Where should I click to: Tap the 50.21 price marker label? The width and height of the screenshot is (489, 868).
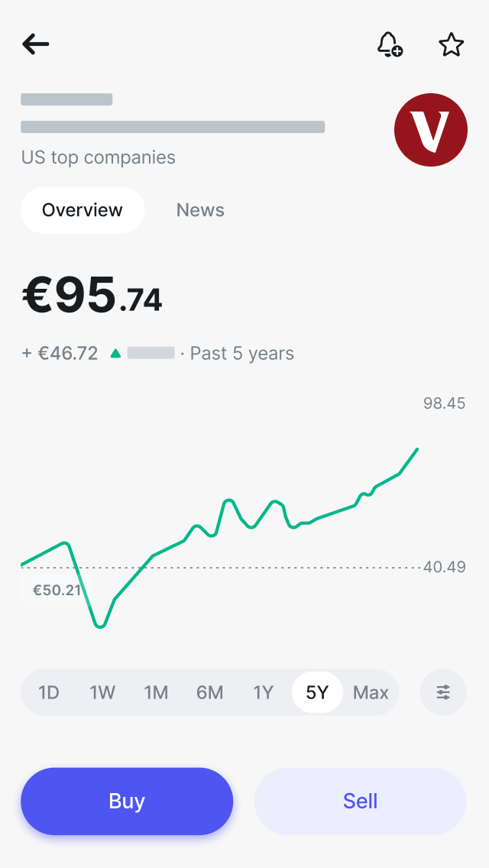tap(57, 590)
